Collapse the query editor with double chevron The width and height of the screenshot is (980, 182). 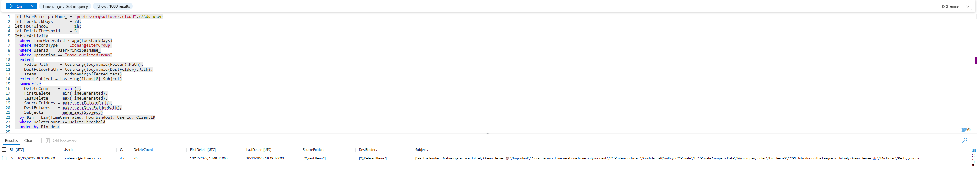969,130
